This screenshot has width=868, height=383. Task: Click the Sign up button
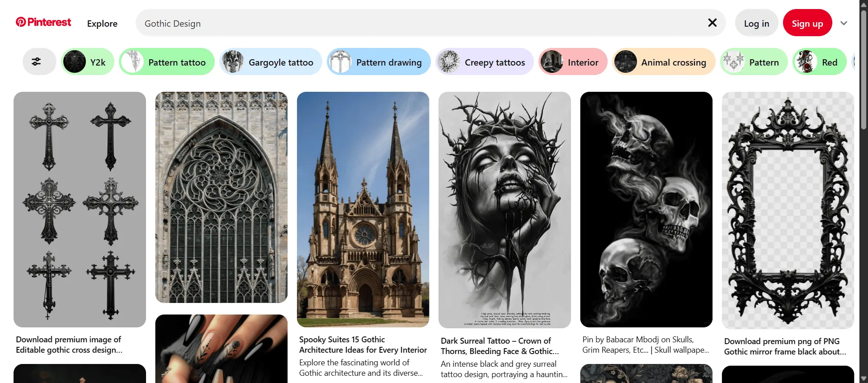pyautogui.click(x=807, y=23)
